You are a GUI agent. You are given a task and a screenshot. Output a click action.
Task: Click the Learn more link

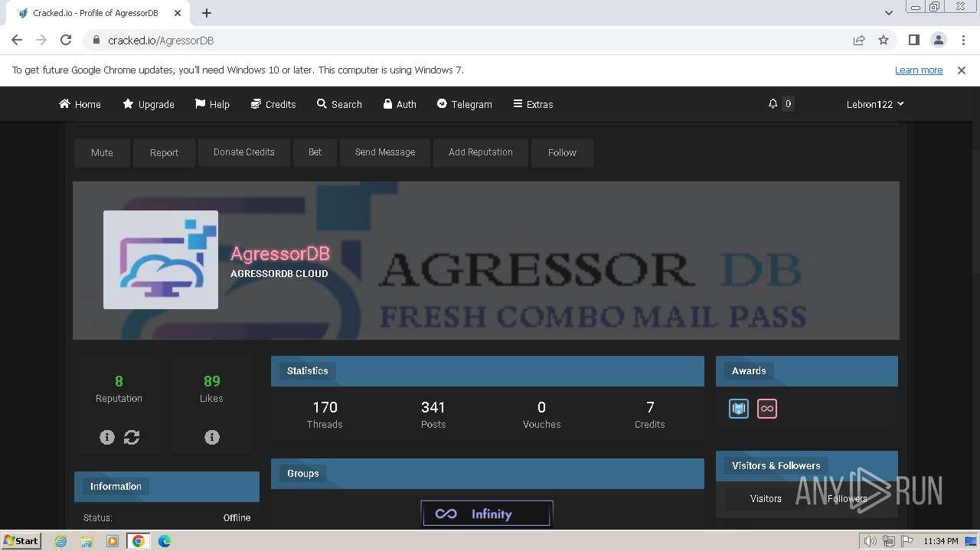(x=919, y=70)
